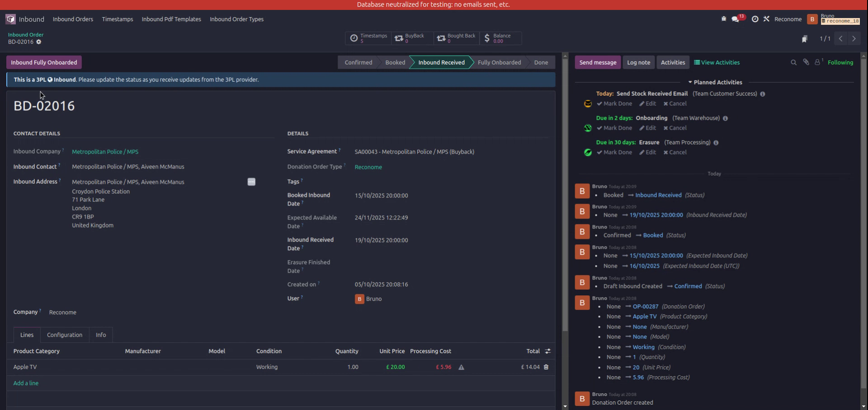Click the Send message button
This screenshot has height=410, width=868.
[598, 62]
